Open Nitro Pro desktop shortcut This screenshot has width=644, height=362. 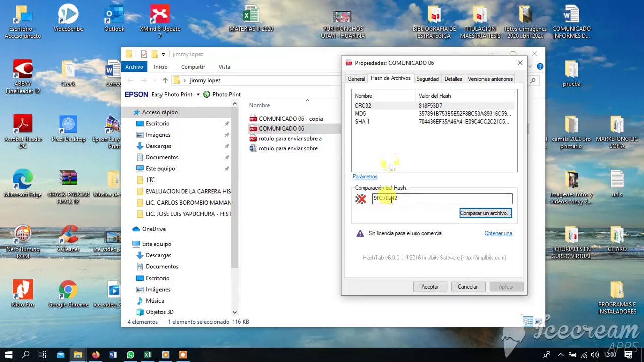pos(23,294)
